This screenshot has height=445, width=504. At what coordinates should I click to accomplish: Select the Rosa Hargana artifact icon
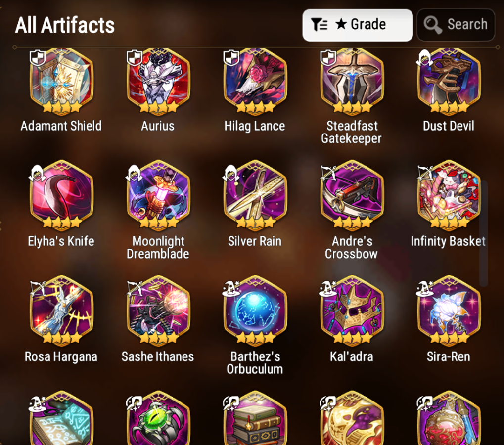(61, 311)
